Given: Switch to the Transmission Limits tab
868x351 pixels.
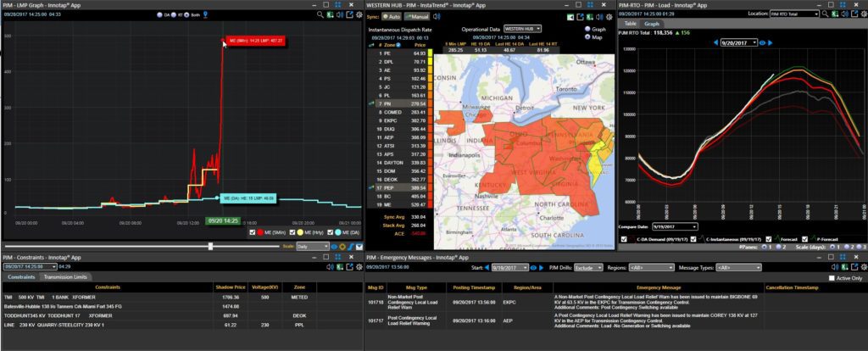Looking at the screenshot, I should coord(65,276).
